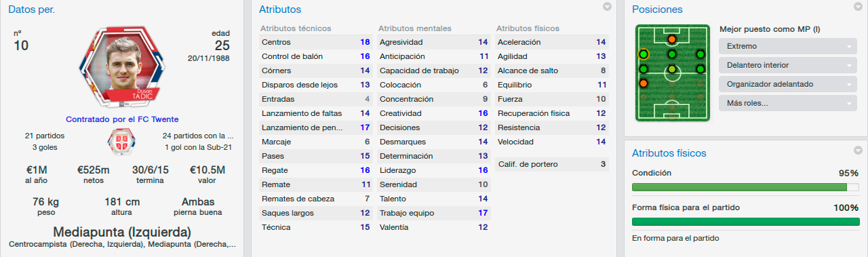Click the Datos per. panel title
Viewport: 868px width, 257px height.
[x=32, y=9]
